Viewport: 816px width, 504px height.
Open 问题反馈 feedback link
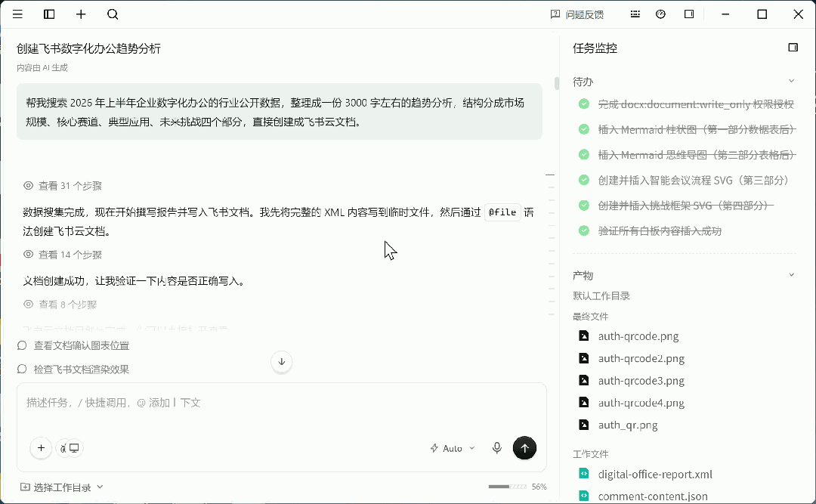point(577,14)
